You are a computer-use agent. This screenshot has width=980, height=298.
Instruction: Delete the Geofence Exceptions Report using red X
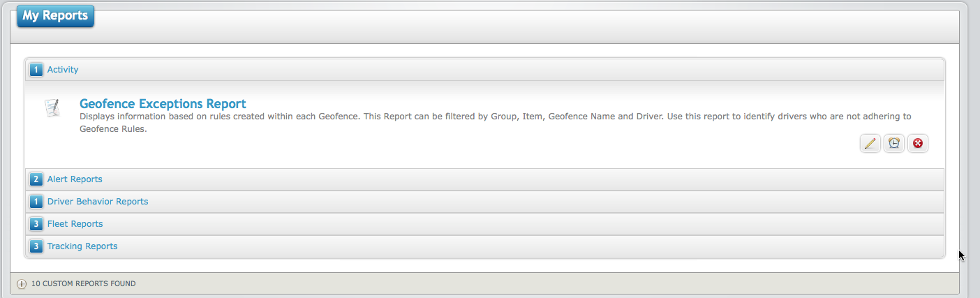click(x=918, y=144)
